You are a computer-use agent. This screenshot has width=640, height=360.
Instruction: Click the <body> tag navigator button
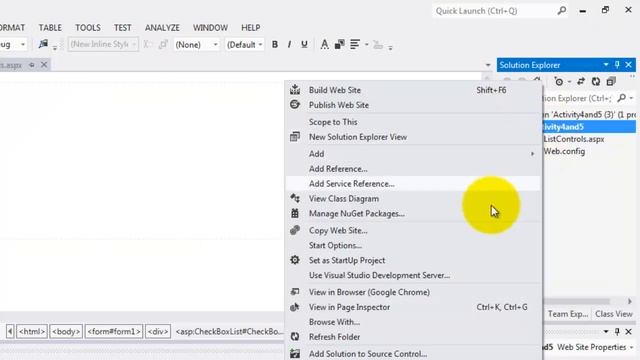pyautogui.click(x=66, y=331)
